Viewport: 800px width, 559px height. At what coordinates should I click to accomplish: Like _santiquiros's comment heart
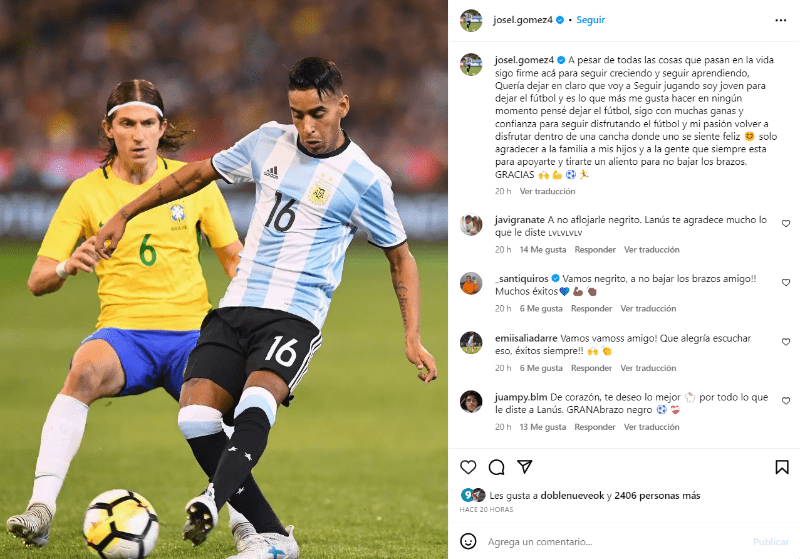(x=786, y=282)
